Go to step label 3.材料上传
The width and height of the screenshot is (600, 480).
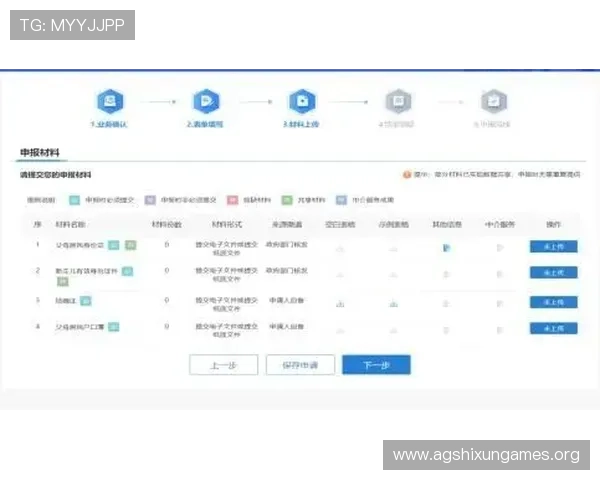[301, 124]
